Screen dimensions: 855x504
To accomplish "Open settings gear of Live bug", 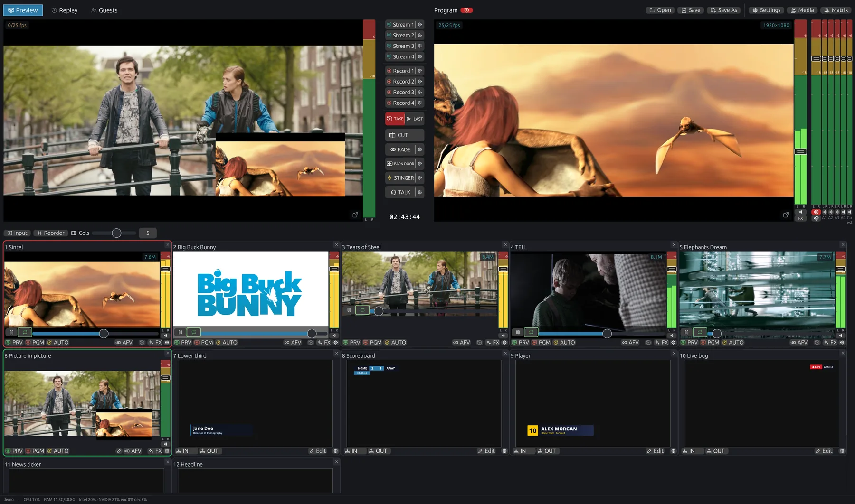I will tap(842, 451).
